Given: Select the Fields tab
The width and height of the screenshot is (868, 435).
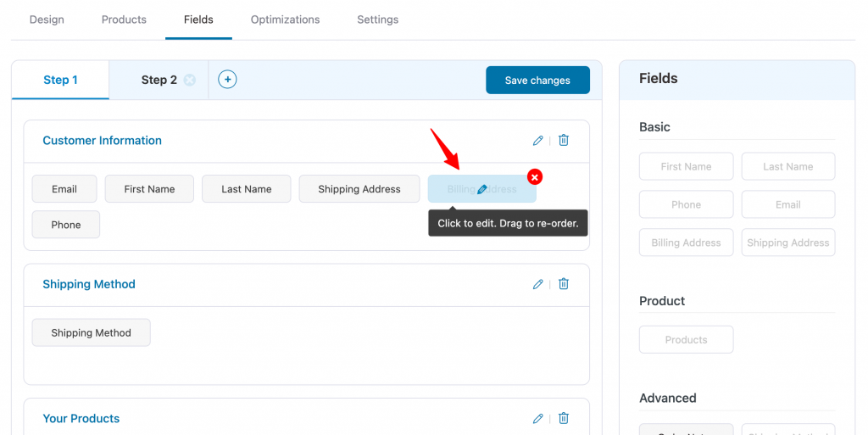Looking at the screenshot, I should pos(198,20).
